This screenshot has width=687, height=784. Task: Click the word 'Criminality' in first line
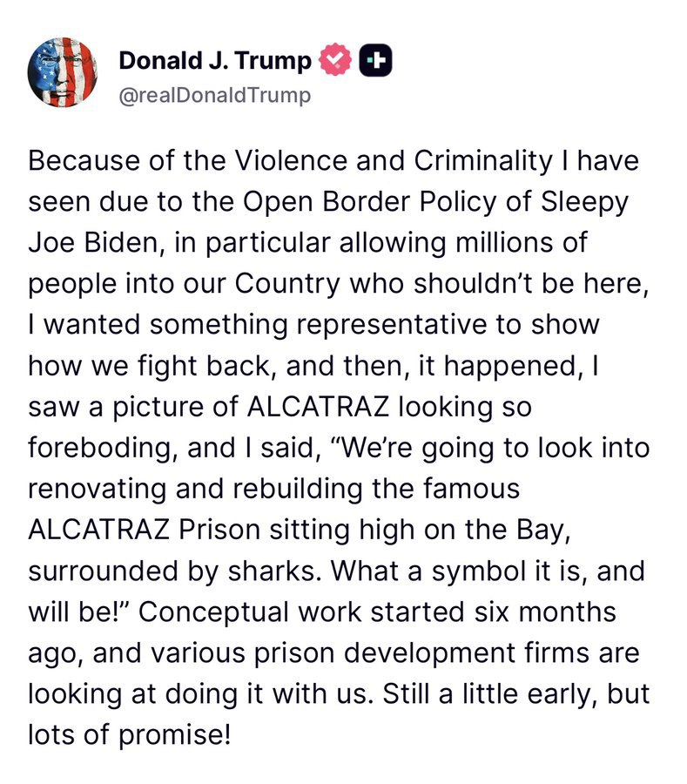483,161
